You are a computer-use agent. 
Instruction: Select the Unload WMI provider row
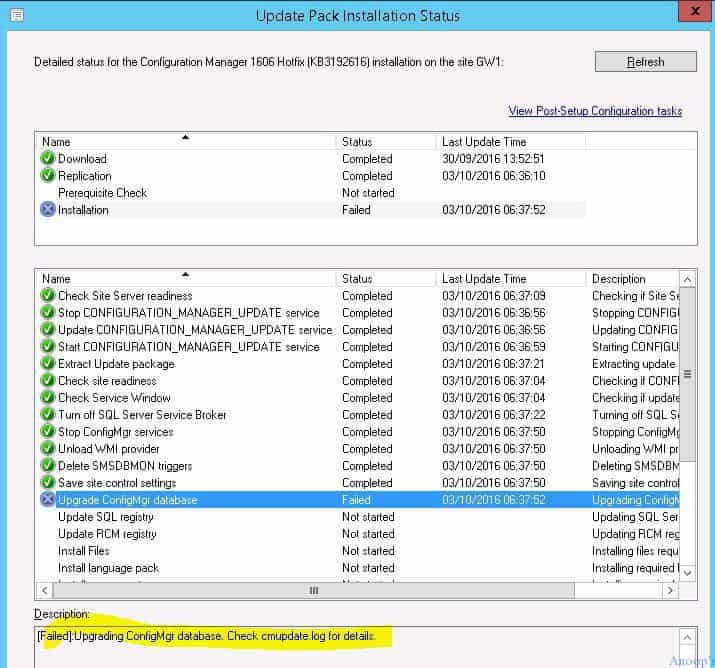pos(359,448)
